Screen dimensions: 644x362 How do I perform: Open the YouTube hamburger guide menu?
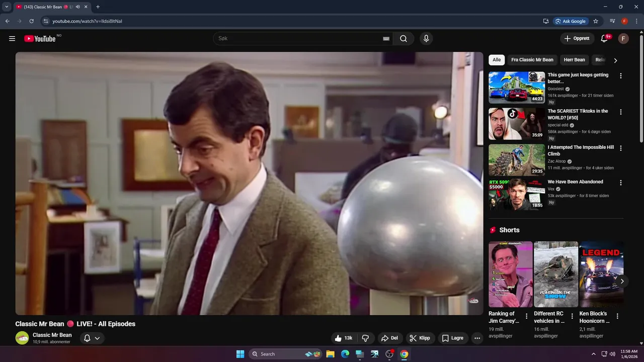(12, 39)
